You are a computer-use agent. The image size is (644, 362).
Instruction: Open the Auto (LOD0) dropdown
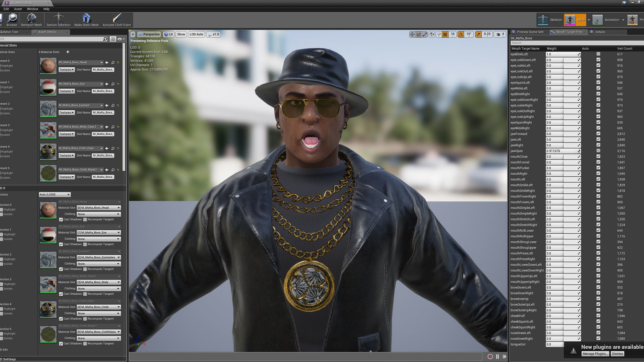pos(55,194)
